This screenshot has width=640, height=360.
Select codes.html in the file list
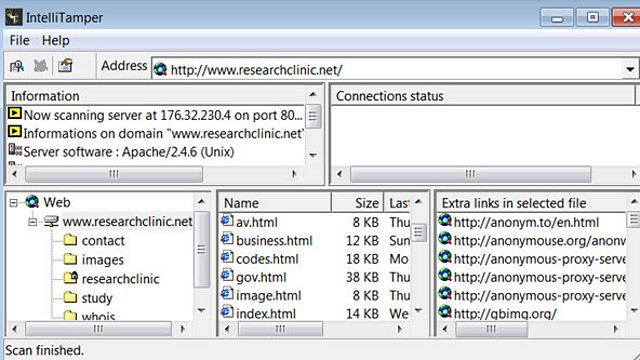click(267, 259)
